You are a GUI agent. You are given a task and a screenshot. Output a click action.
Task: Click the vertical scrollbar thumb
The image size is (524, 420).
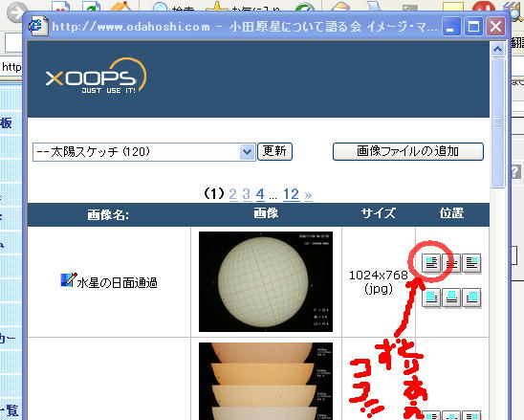point(497,123)
